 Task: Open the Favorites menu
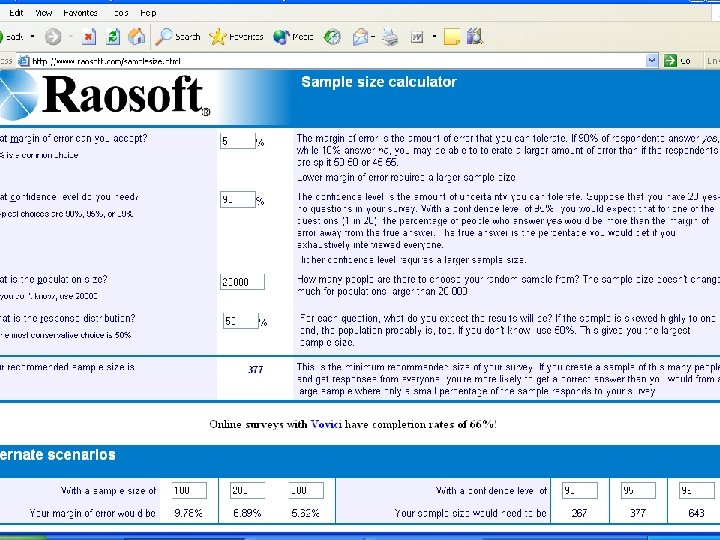80,13
